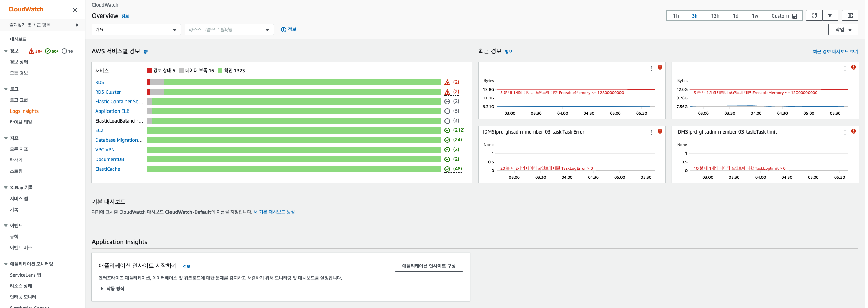The image size is (868, 308).
Task: Open 서비스 맵 in sidebar
Action: [19, 199]
